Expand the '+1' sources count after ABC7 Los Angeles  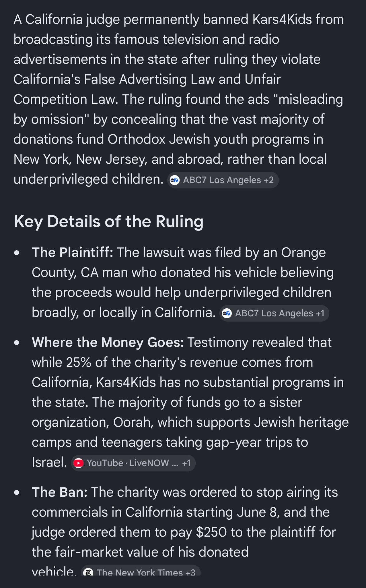pyautogui.click(x=320, y=313)
